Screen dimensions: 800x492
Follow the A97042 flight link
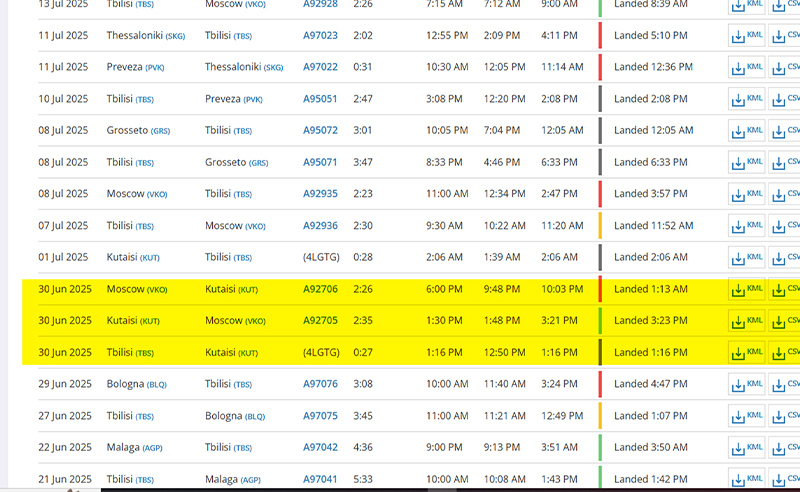[320, 448]
